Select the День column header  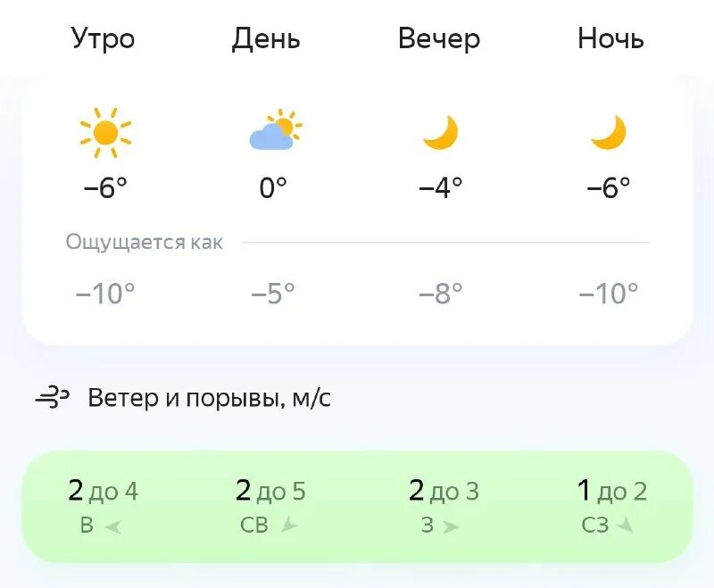click(x=266, y=39)
